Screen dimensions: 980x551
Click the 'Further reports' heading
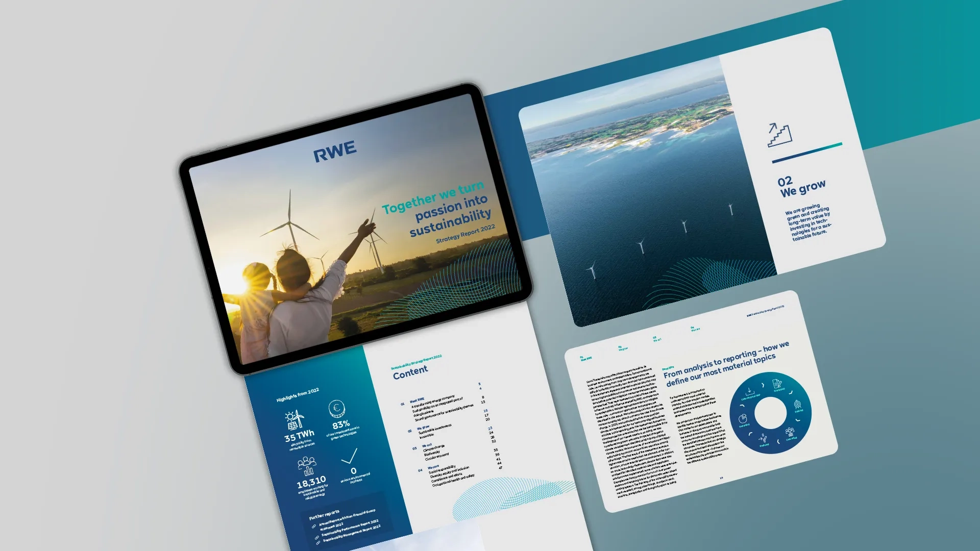324,514
